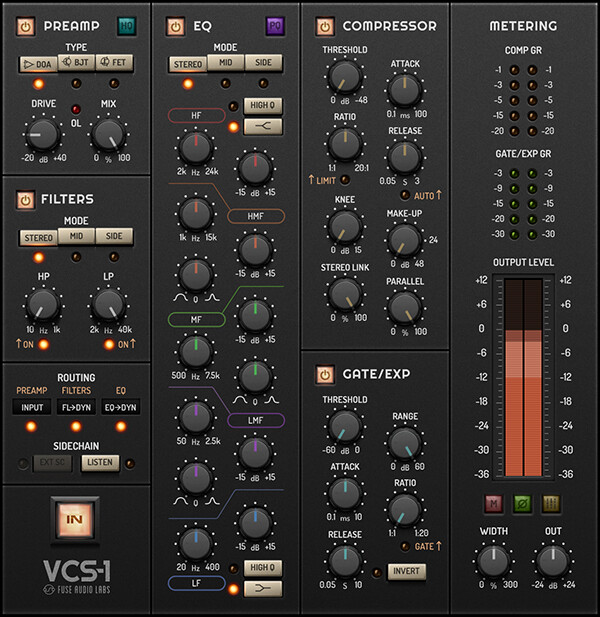Click the sidechain LISTEN button
Image resolution: width=600 pixels, height=617 pixels.
click(x=99, y=463)
